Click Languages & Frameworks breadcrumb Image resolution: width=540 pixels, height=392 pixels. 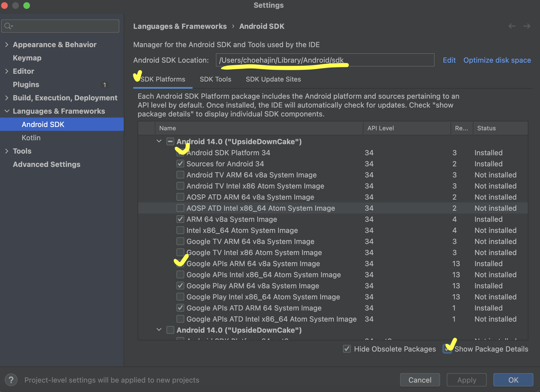coord(180,26)
